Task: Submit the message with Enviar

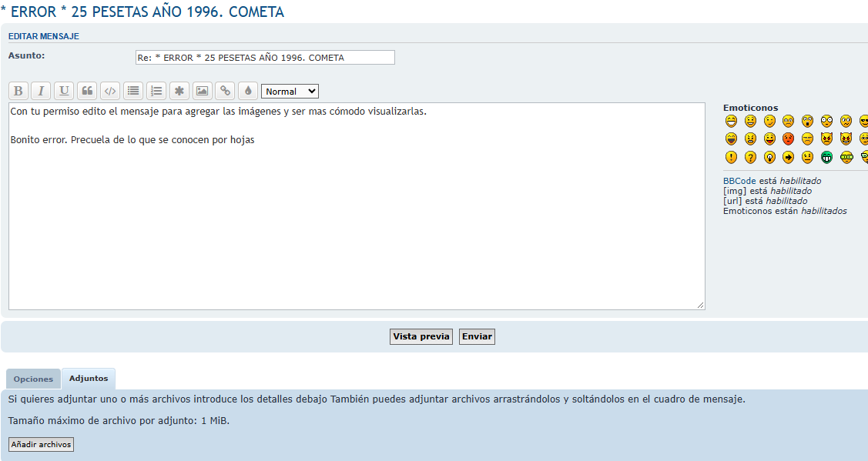Action: 478,336
